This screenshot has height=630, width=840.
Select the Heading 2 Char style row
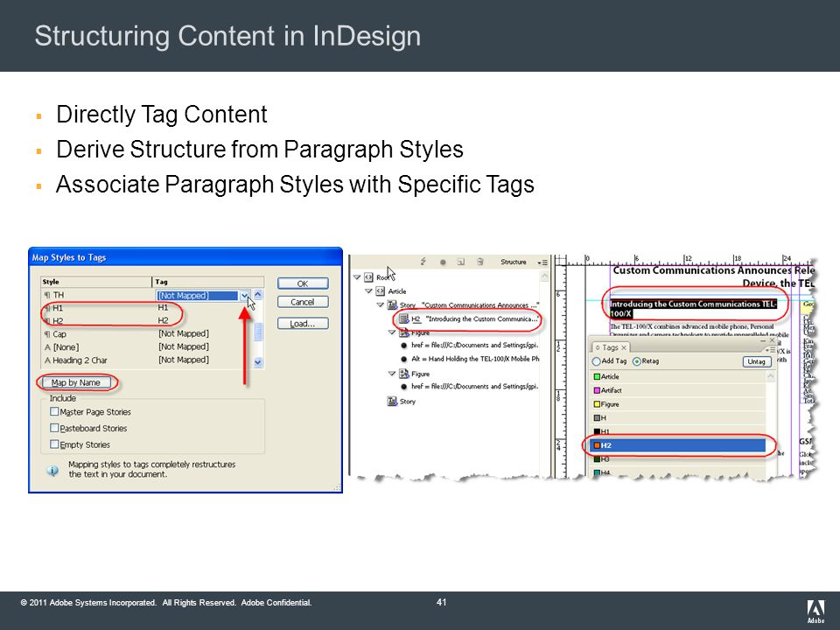point(146,360)
